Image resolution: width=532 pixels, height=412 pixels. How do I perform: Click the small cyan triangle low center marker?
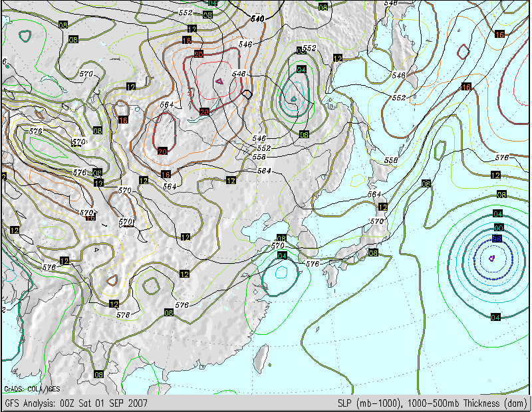293,99
